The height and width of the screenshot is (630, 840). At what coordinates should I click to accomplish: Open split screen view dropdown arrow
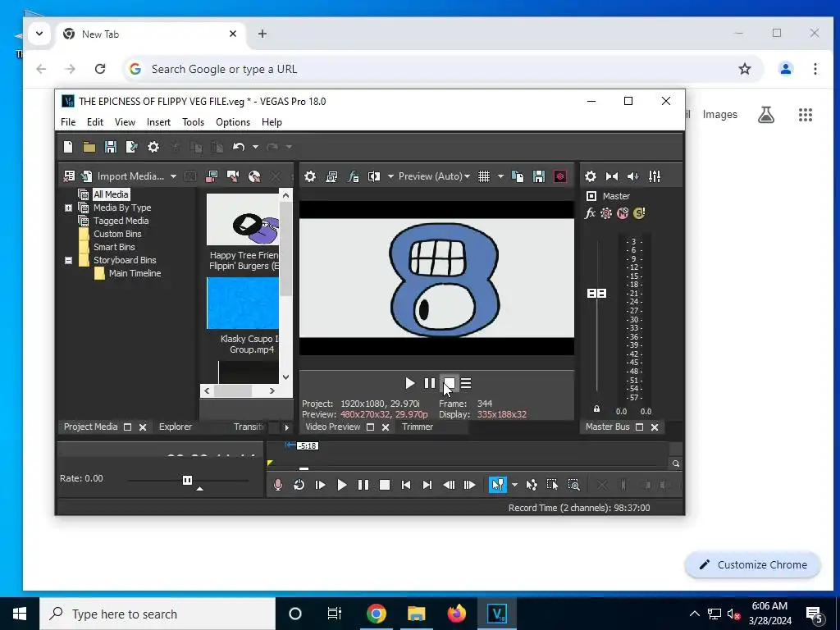pos(390,176)
